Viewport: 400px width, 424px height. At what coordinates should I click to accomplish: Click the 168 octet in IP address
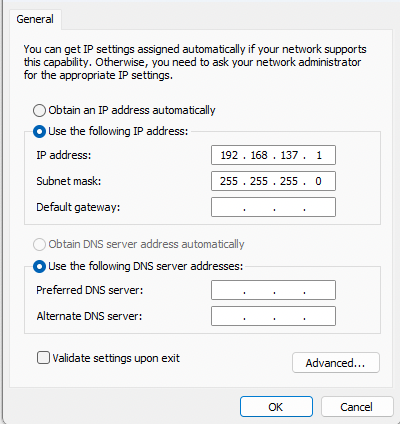tap(259, 155)
